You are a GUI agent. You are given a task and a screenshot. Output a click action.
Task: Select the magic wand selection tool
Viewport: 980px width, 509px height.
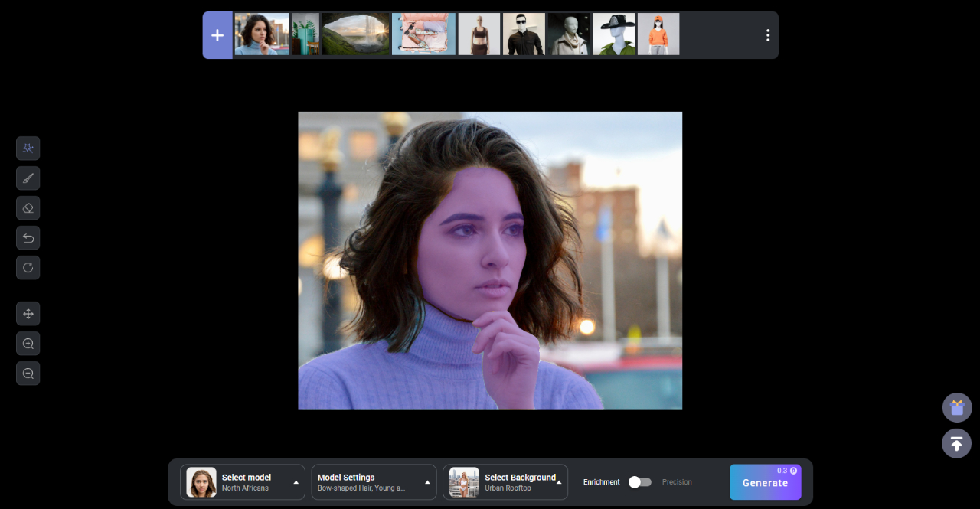tap(28, 148)
